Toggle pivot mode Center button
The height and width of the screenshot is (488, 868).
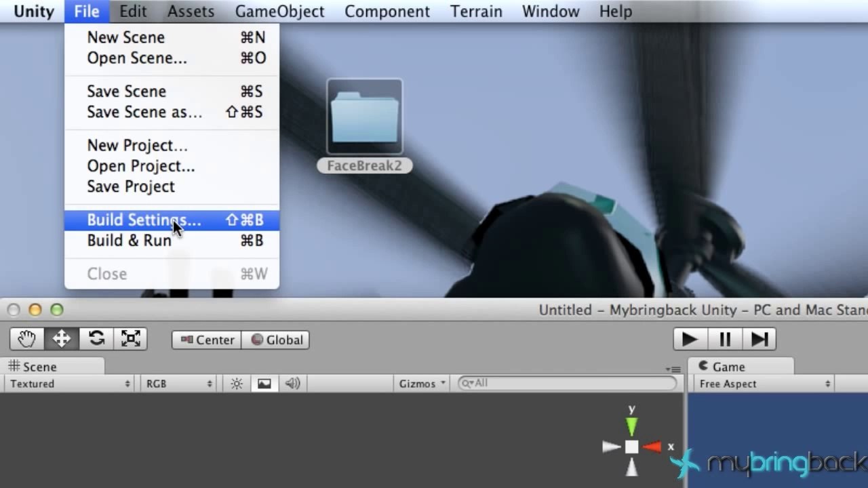pos(207,340)
